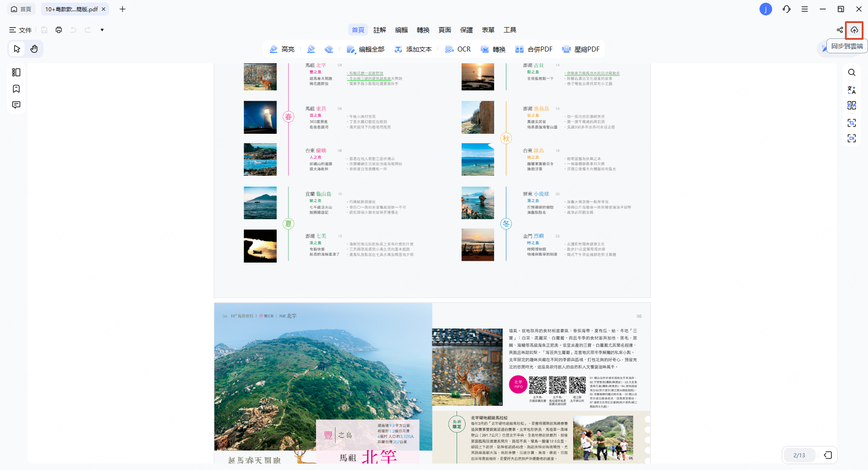Click the 轉換 convert toolbar button

point(493,49)
